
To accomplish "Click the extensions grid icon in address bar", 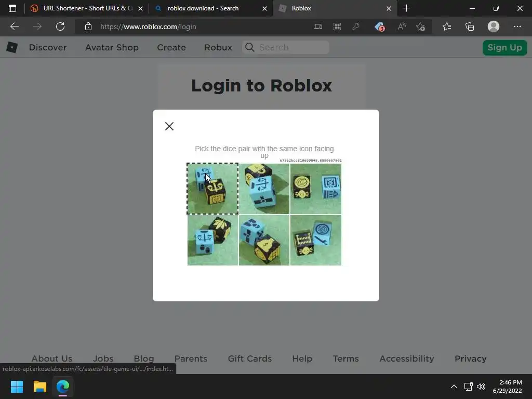I will point(337,26).
